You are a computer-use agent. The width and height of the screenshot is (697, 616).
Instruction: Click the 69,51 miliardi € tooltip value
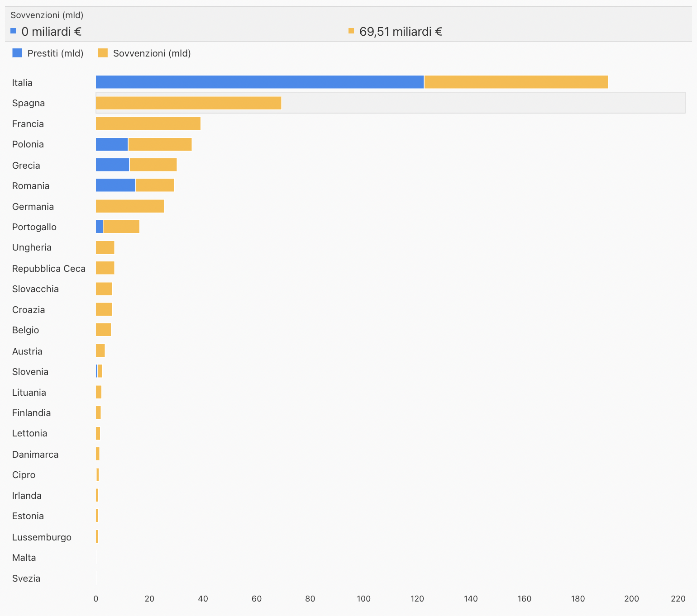click(401, 32)
